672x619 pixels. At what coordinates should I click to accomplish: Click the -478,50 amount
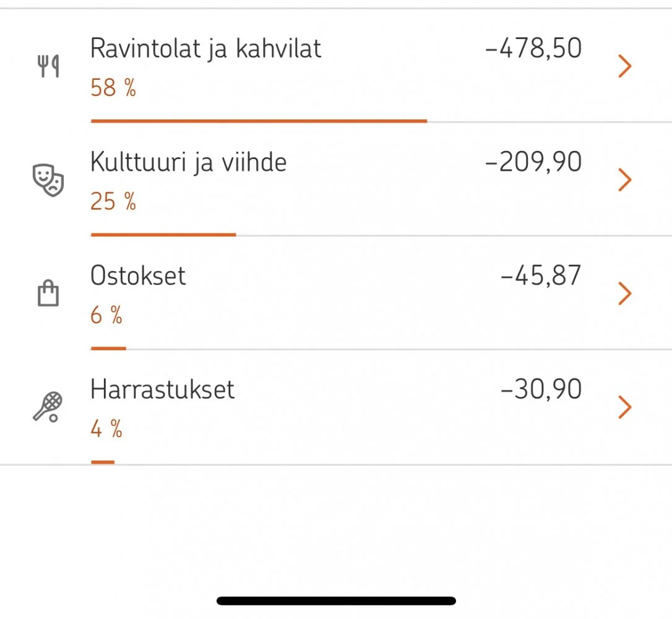[x=533, y=48]
